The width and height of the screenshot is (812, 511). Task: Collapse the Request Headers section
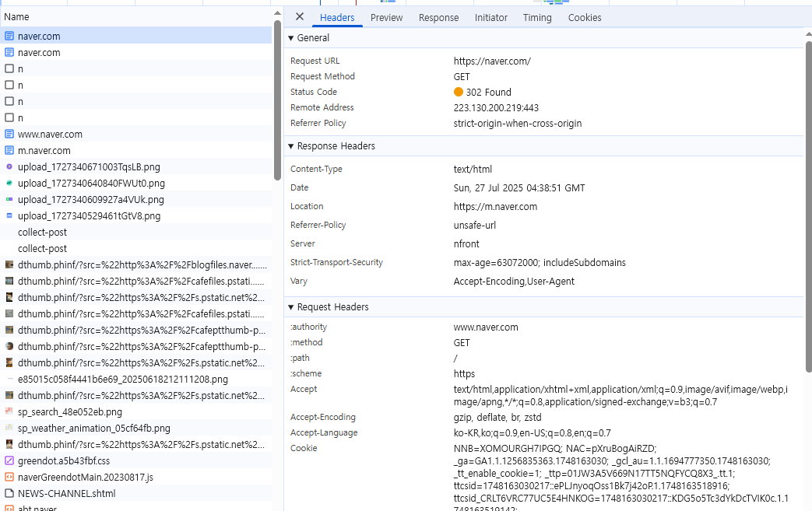(291, 306)
